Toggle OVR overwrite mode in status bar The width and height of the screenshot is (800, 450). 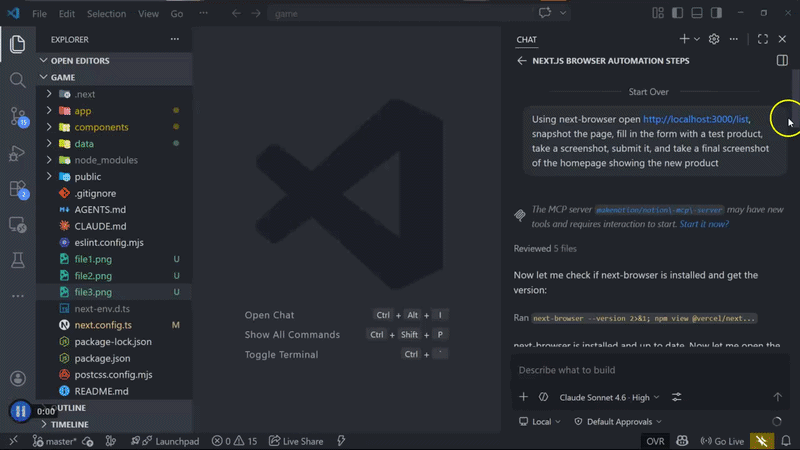[655, 441]
